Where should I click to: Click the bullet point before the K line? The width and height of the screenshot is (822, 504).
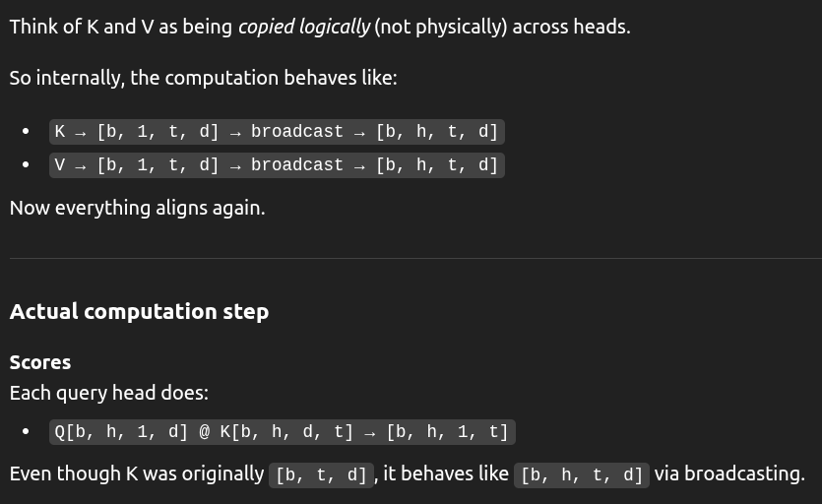[x=26, y=131]
